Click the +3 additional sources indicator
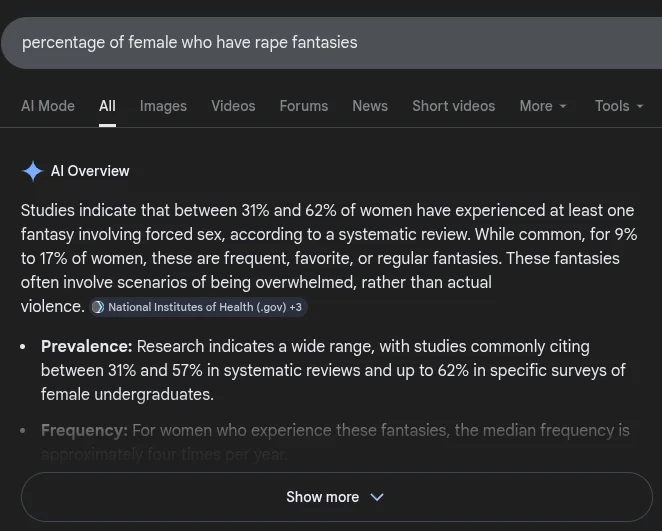 point(296,307)
